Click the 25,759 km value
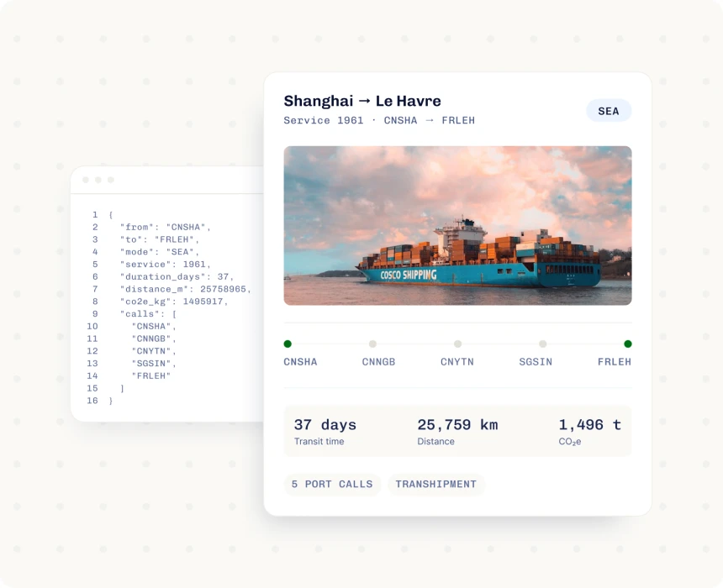The image size is (723, 588). 457,424
